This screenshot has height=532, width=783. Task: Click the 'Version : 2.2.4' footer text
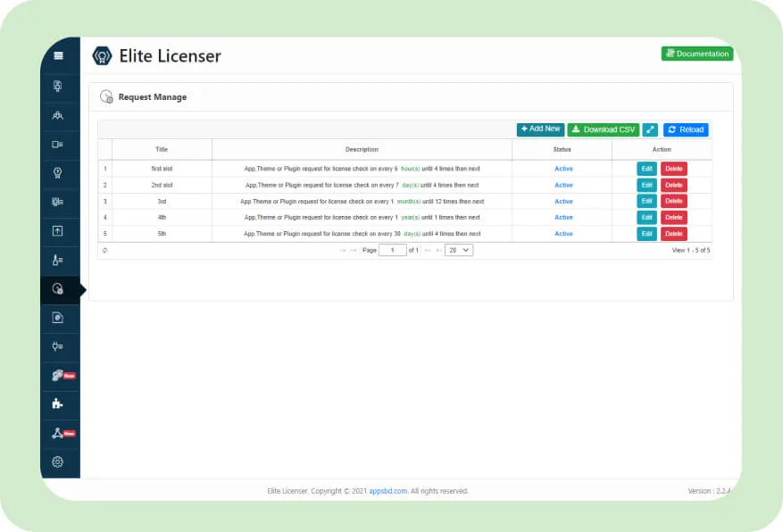coord(709,491)
